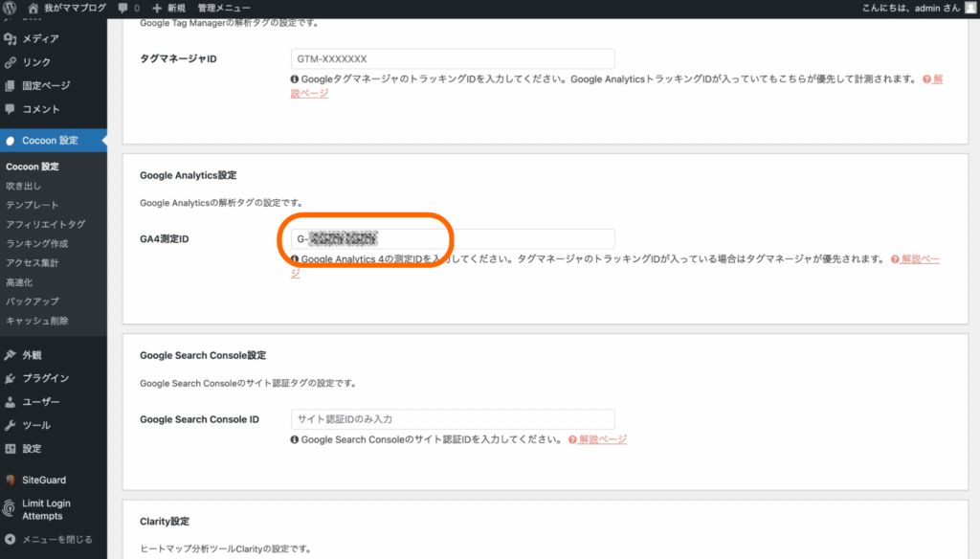Viewport: 980px width, 559px height.
Task: Open the 管理メニュー dropdown in admin bar
Action: click(224, 8)
